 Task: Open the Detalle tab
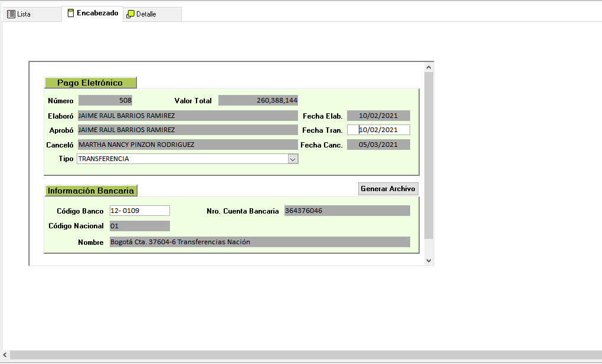pos(146,14)
